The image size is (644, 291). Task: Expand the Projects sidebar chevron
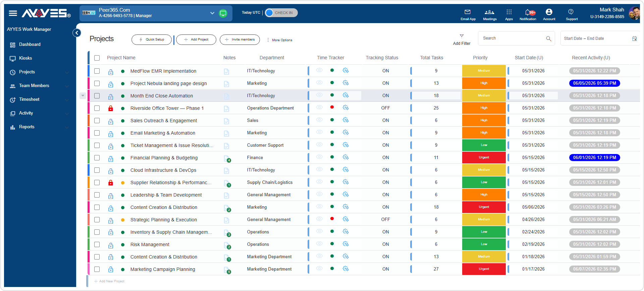pyautogui.click(x=67, y=72)
